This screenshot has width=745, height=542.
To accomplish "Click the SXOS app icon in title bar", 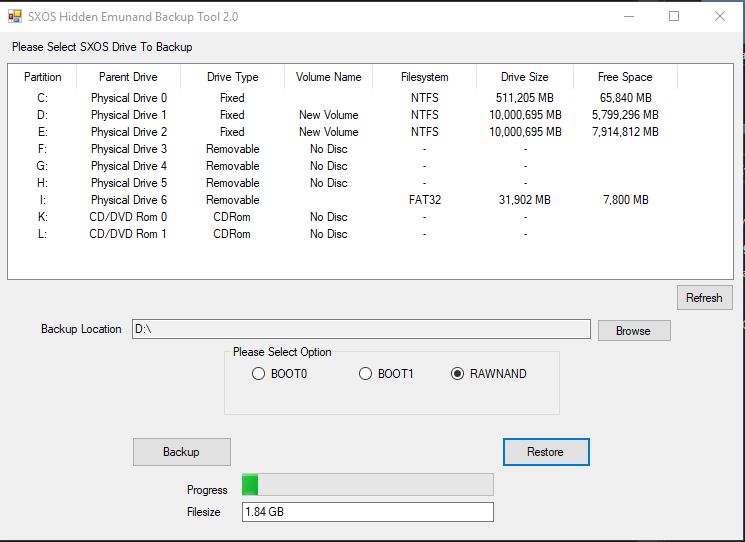I will (15, 16).
